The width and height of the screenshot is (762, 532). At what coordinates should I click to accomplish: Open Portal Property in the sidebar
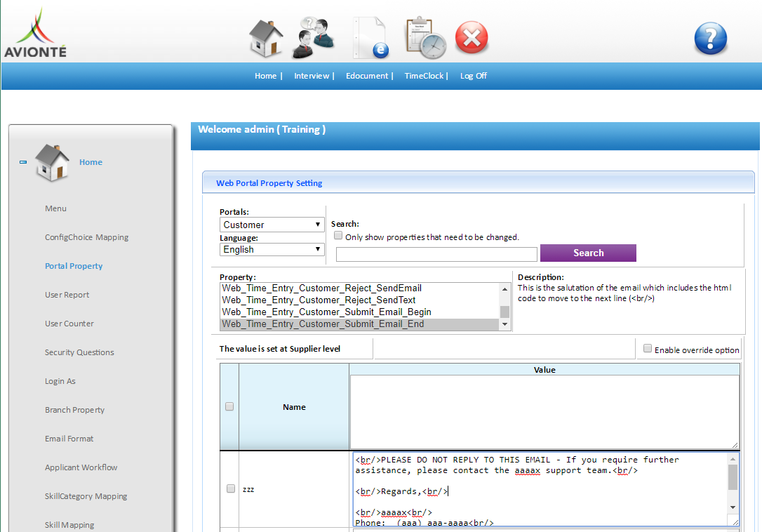click(74, 266)
